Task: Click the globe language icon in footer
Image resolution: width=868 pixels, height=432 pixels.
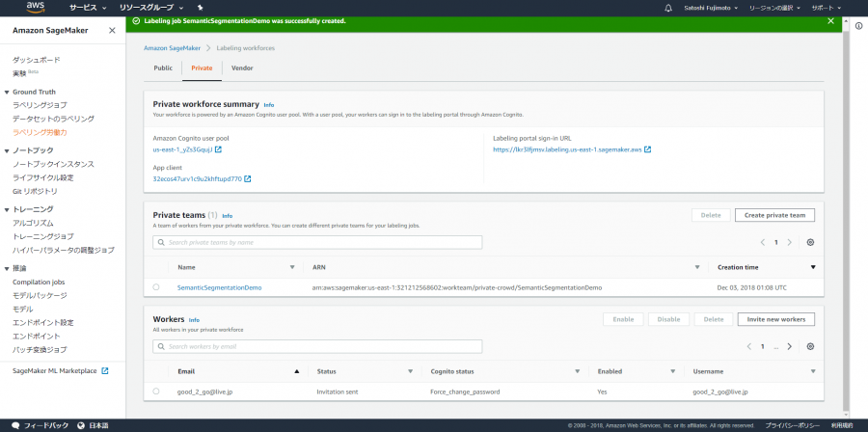Action: point(81,426)
